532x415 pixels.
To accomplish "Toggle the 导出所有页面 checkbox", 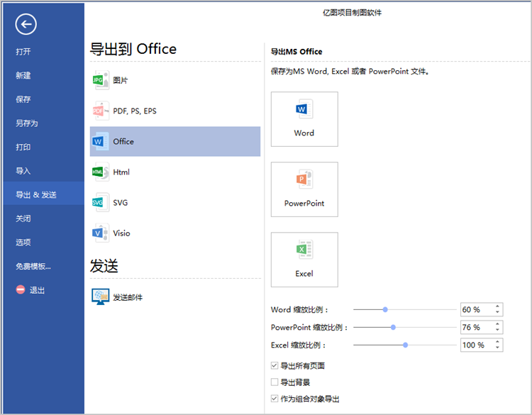I will click(x=275, y=365).
